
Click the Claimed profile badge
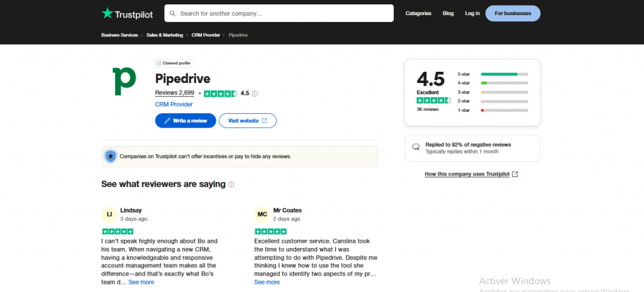coord(174,64)
